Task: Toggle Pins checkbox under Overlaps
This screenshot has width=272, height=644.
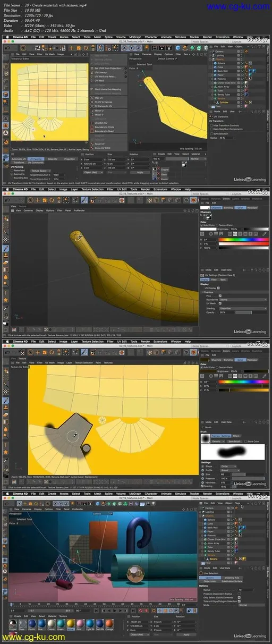Action: 220,296
